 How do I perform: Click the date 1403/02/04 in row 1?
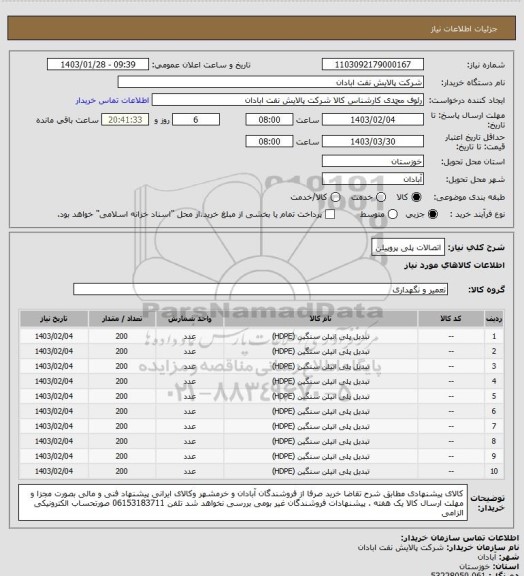(54, 336)
